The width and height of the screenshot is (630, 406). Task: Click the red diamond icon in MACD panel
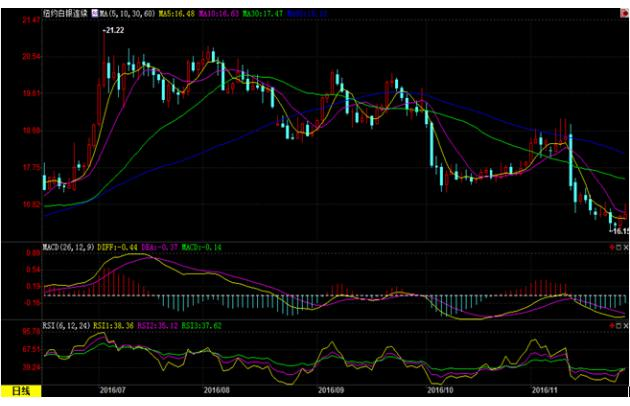coord(612,247)
